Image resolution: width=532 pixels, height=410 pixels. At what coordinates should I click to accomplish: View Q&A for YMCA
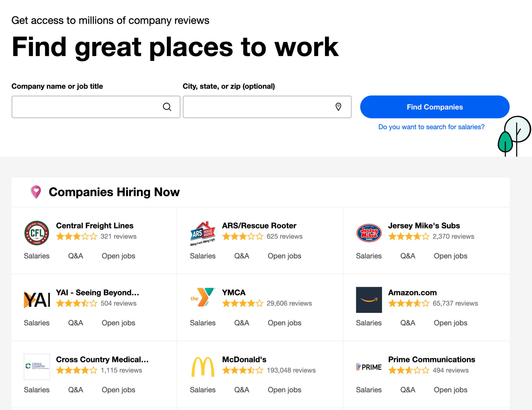pyautogui.click(x=242, y=323)
